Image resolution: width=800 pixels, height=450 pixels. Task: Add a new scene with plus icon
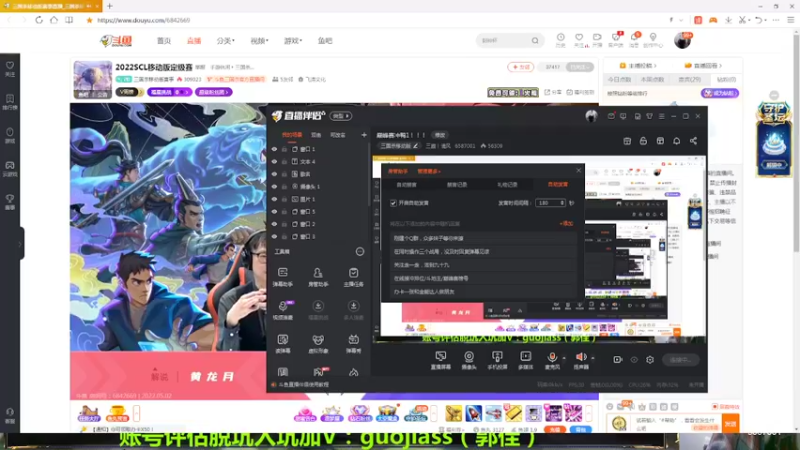364,135
